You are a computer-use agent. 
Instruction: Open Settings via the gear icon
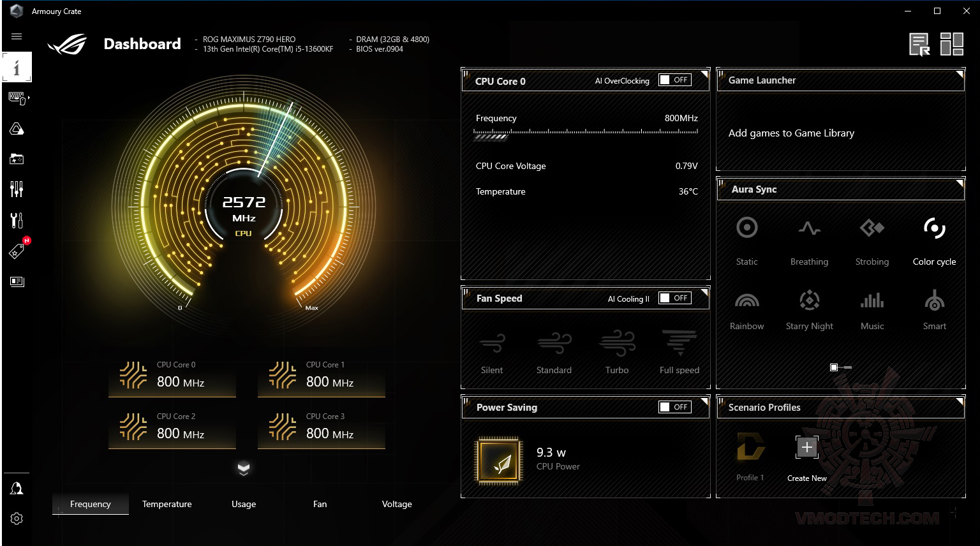pyautogui.click(x=17, y=519)
